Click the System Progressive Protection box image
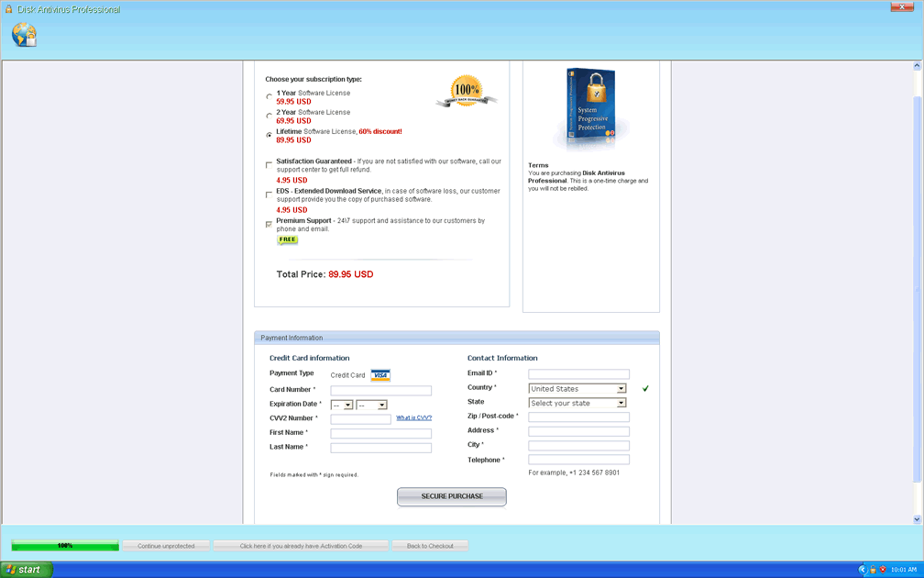This screenshot has width=924, height=578. click(x=589, y=108)
